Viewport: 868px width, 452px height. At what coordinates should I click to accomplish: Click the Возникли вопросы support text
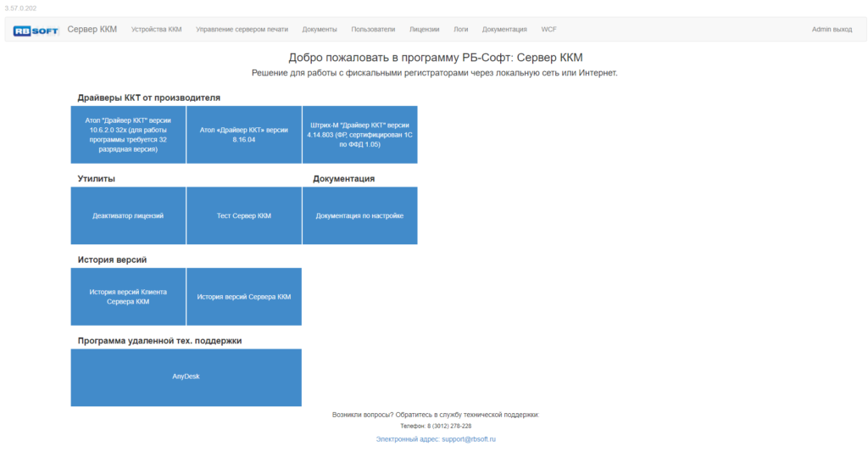pyautogui.click(x=436, y=415)
